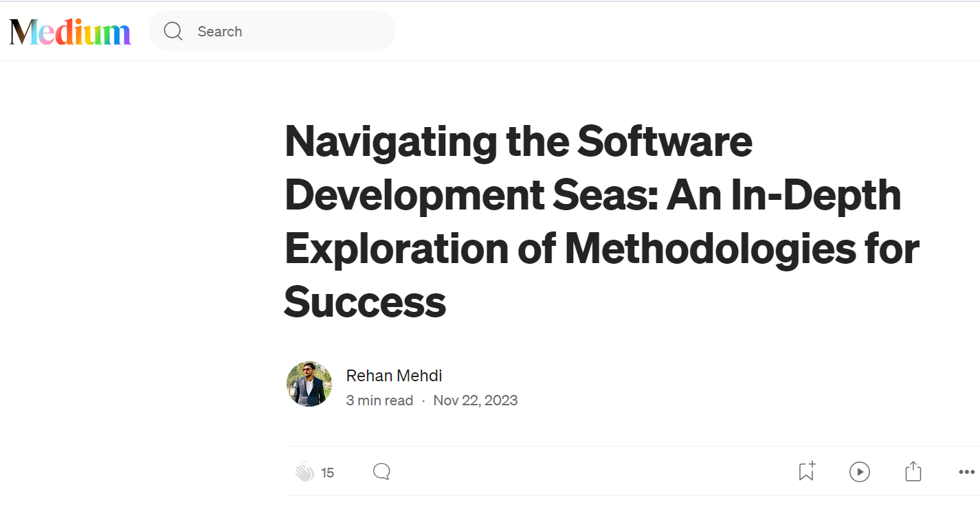Open Rehan Mehdi's profile avatar
Image resolution: width=980 pixels, height=520 pixels.
click(309, 384)
